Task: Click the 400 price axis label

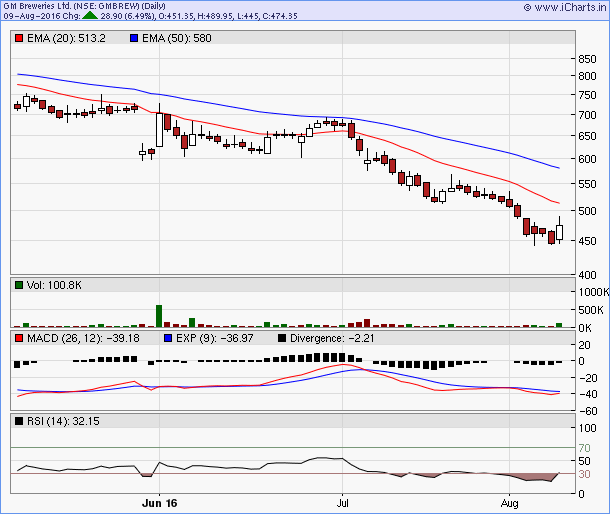Action: 587,275
